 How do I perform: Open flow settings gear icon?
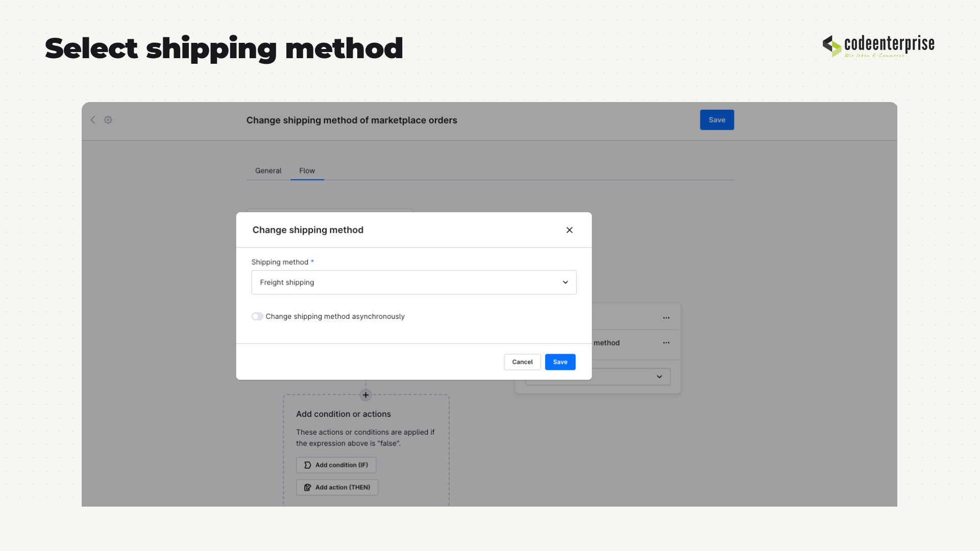click(108, 120)
